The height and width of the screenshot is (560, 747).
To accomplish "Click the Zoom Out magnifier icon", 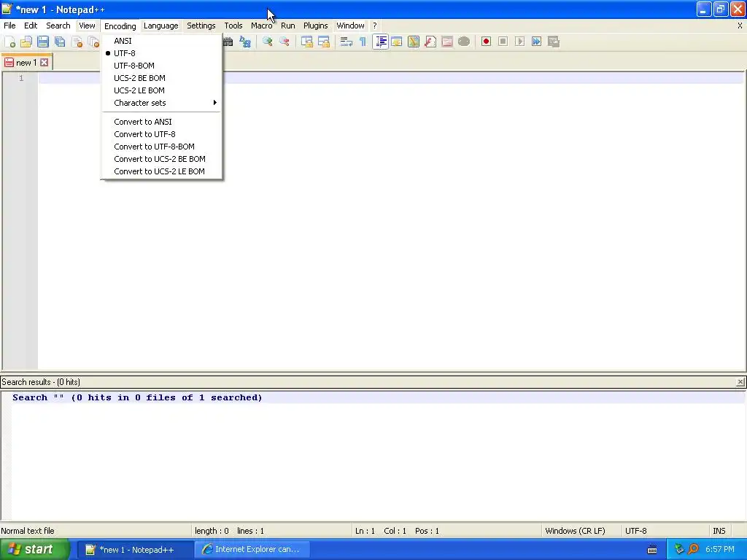I will pyautogui.click(x=285, y=42).
